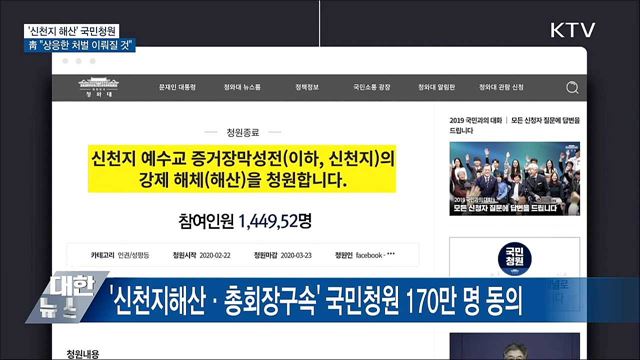640x360 pixels.
Task: Open 문재인 대통령 menu
Action: point(177,87)
